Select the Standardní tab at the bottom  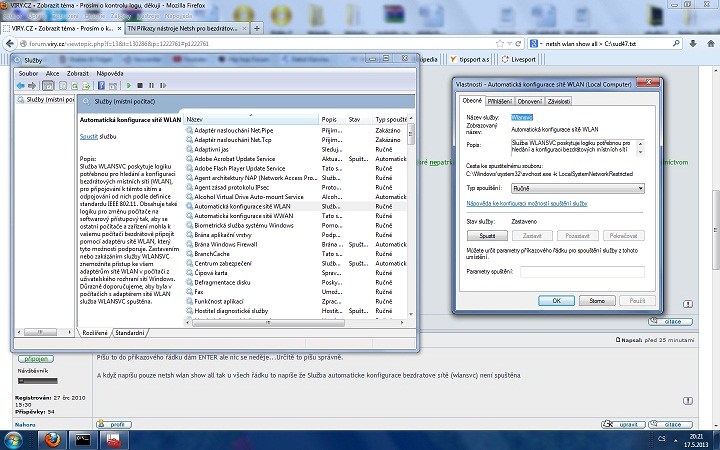pyautogui.click(x=129, y=332)
